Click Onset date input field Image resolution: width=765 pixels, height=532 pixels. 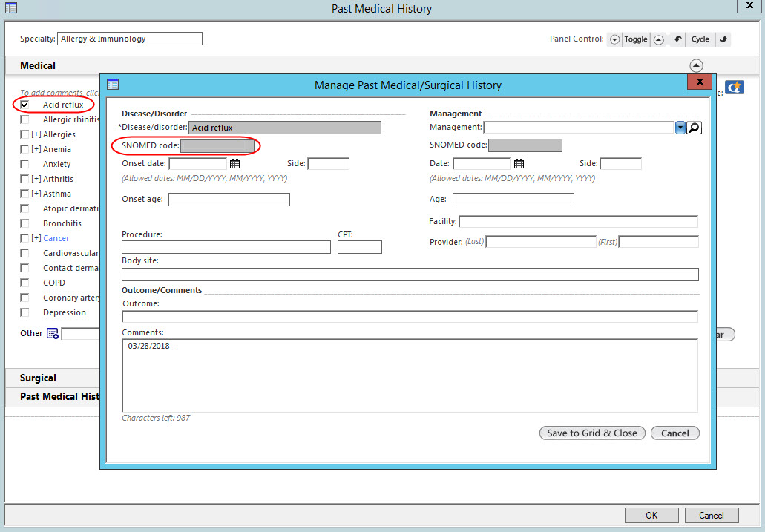pos(198,163)
